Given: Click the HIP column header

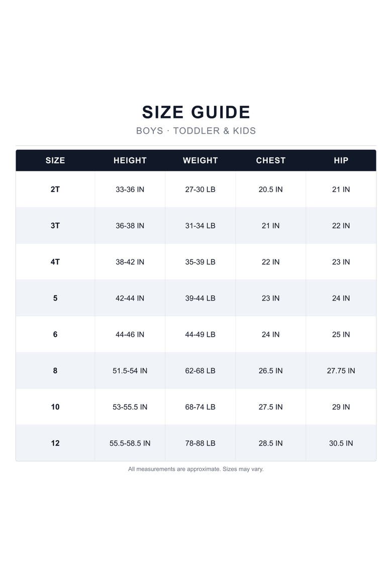Looking at the screenshot, I should click(341, 160).
